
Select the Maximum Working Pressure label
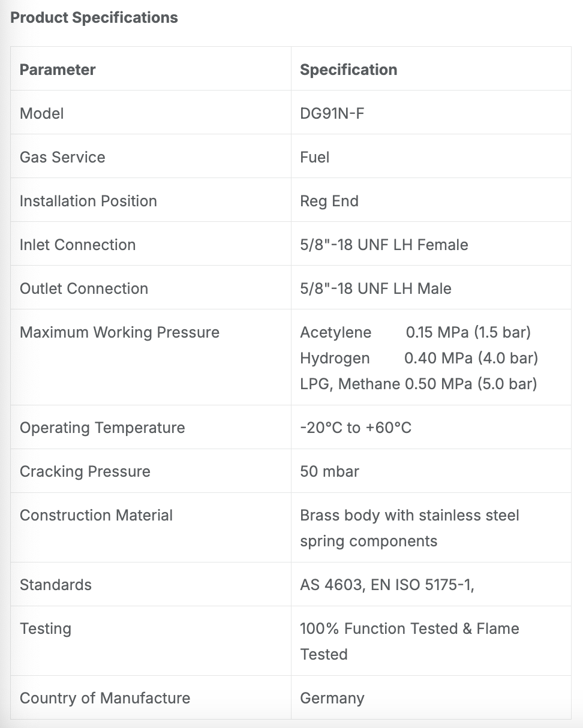[x=120, y=332]
